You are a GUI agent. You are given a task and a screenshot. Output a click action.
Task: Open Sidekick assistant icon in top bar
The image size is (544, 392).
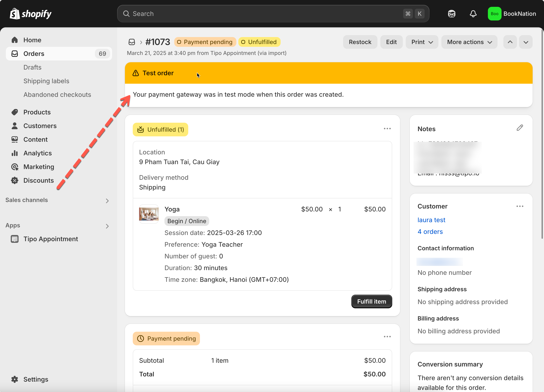(451, 14)
